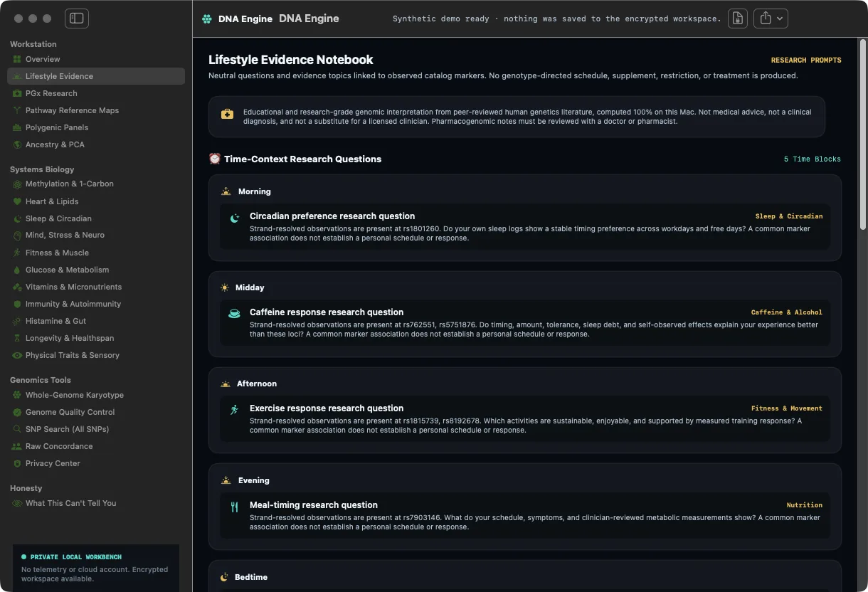
Task: Click the PGx Research icon
Action: coord(17,93)
